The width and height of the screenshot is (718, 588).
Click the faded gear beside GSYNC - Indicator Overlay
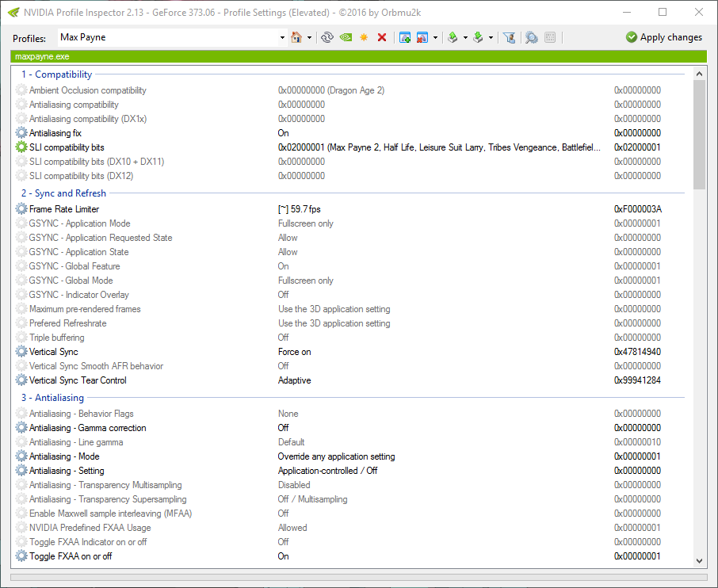coord(21,295)
